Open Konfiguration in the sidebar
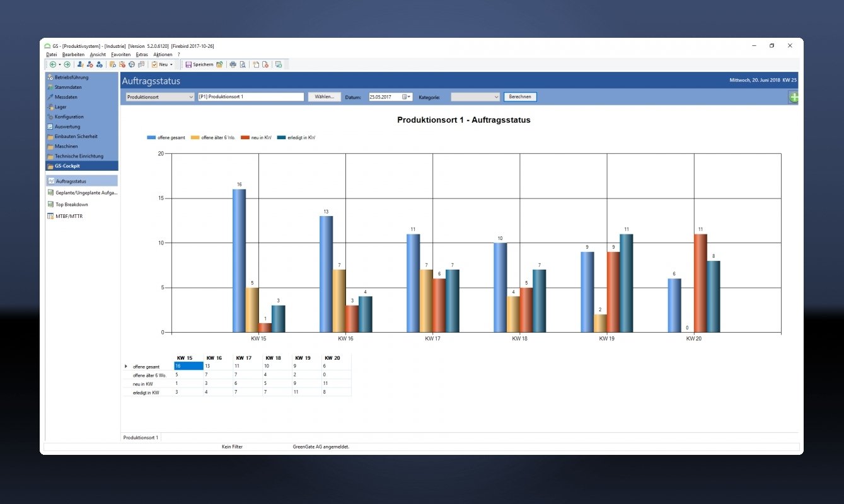 click(82, 117)
